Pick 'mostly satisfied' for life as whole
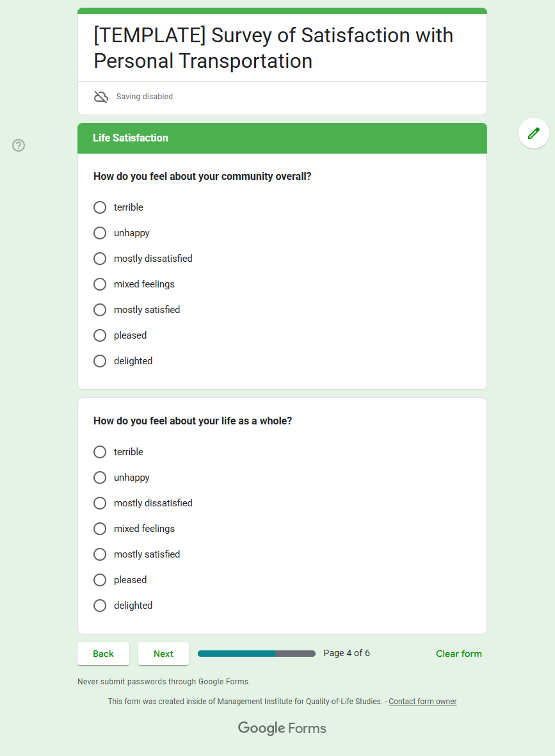Screen dimensions: 555x756 (100, 554)
